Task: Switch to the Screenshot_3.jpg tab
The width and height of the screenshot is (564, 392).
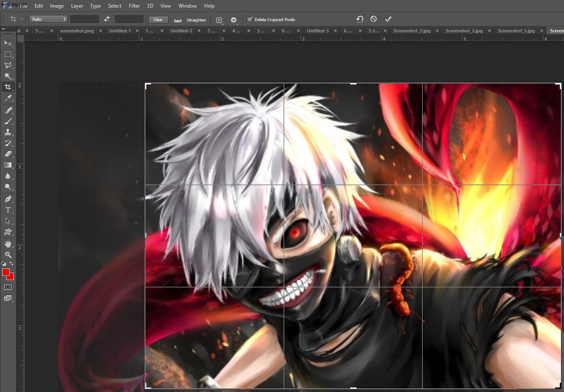Action: coord(464,31)
